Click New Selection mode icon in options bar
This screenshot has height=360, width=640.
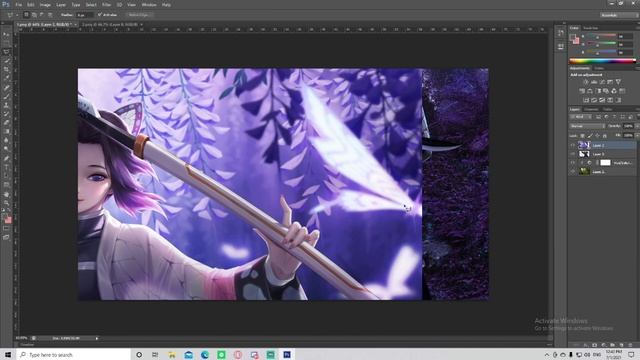point(26,15)
